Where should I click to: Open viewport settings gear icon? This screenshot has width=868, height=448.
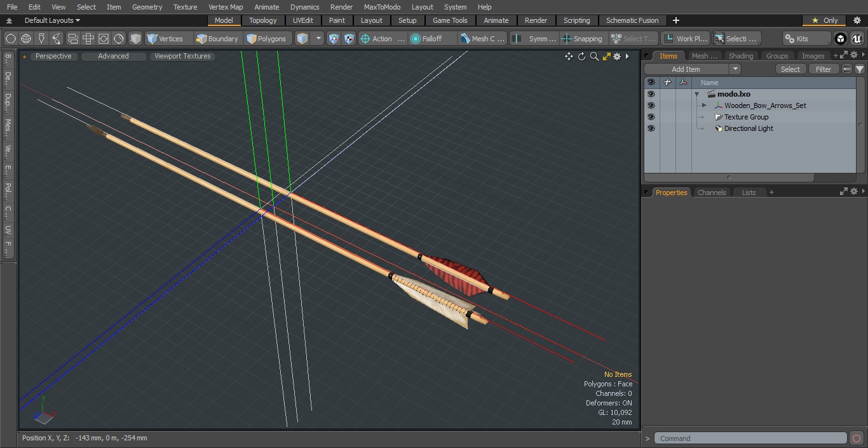pyautogui.click(x=616, y=57)
